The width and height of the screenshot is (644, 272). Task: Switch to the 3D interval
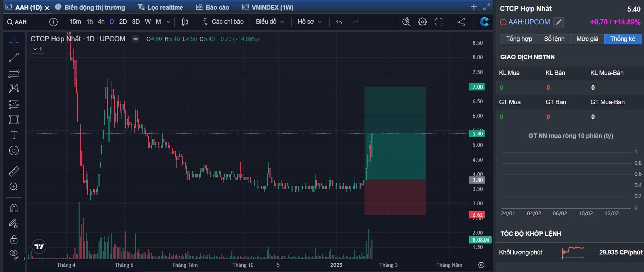coord(136,22)
